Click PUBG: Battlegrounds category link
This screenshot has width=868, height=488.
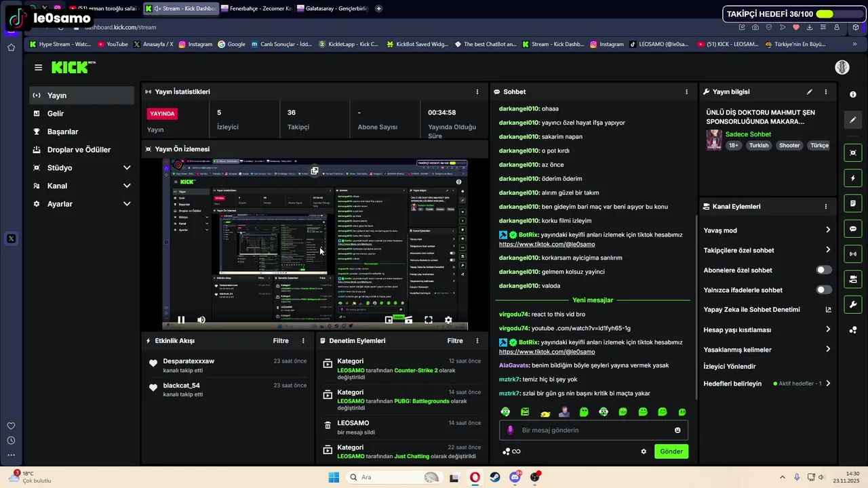click(x=422, y=401)
